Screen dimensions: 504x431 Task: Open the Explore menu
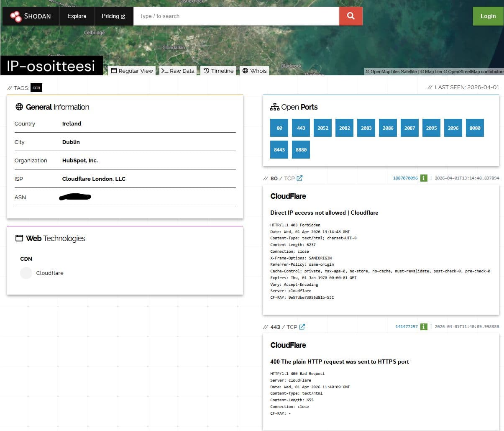click(77, 16)
